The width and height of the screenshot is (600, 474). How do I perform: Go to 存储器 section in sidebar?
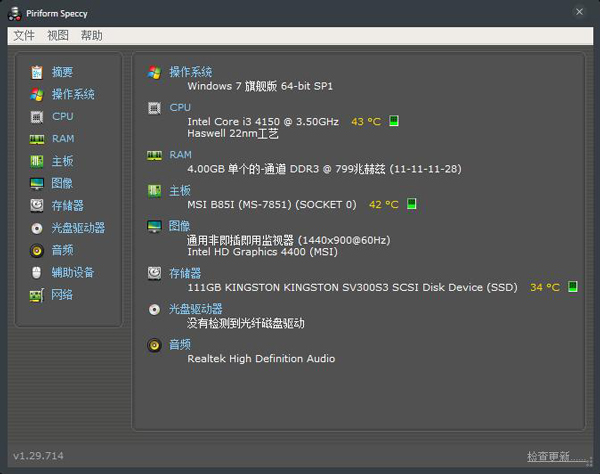[68, 205]
